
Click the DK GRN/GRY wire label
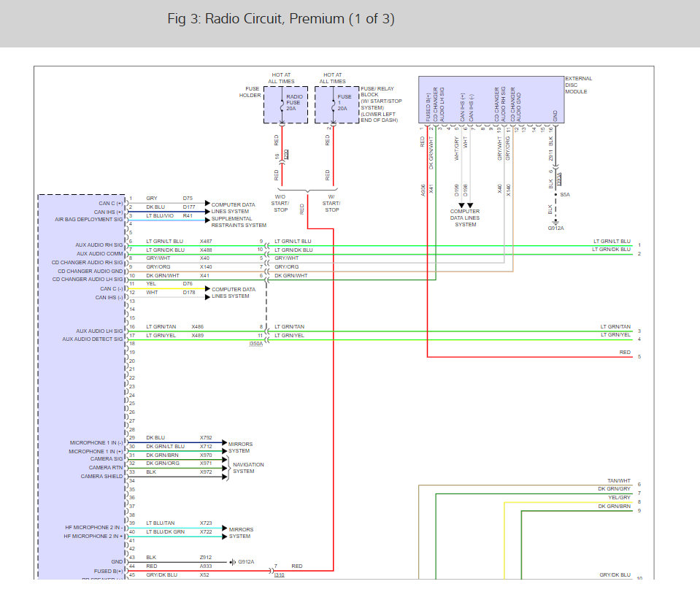point(615,489)
